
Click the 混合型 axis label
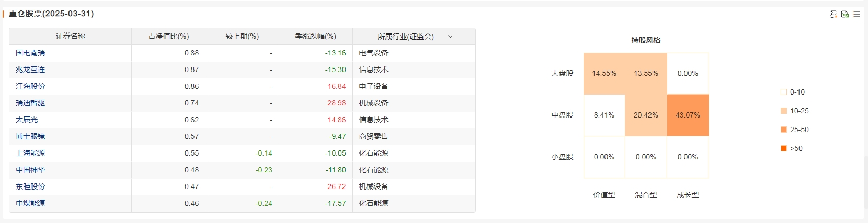[646, 195]
